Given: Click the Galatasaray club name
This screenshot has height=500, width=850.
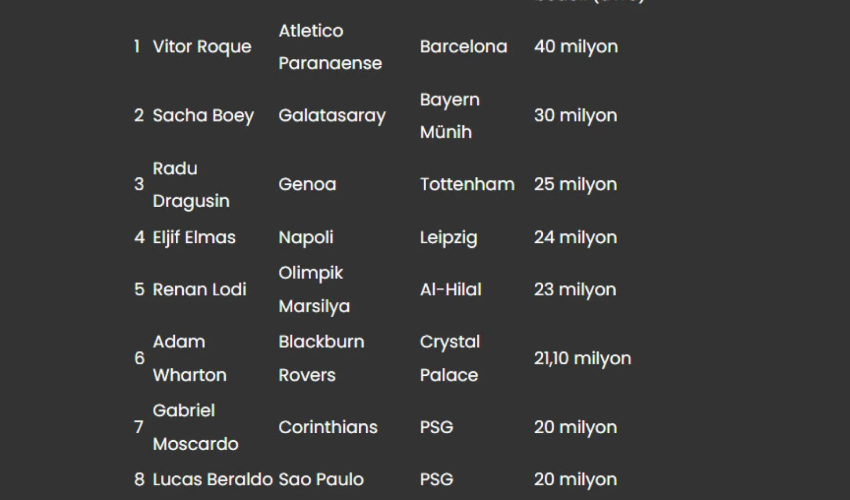Looking at the screenshot, I should [331, 116].
